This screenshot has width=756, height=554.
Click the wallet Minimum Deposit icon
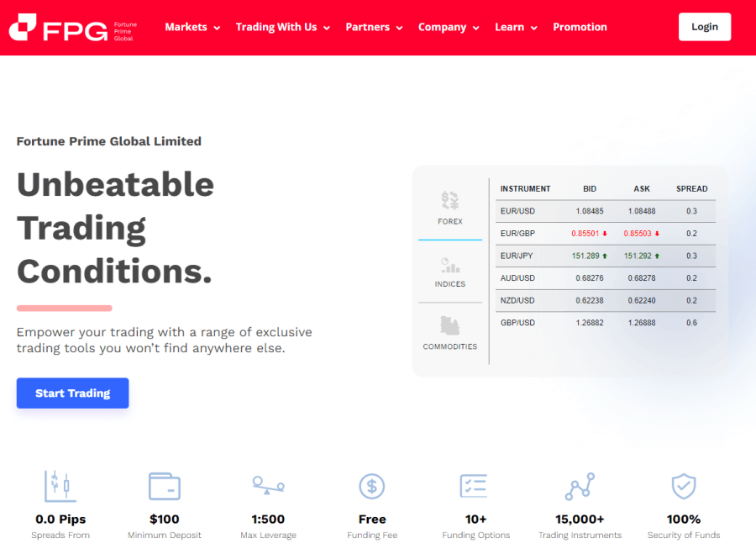coord(165,487)
